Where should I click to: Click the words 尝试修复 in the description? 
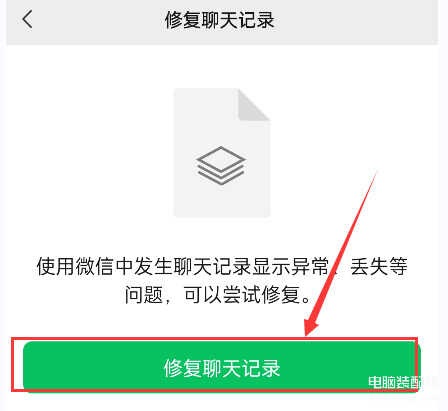261,295
